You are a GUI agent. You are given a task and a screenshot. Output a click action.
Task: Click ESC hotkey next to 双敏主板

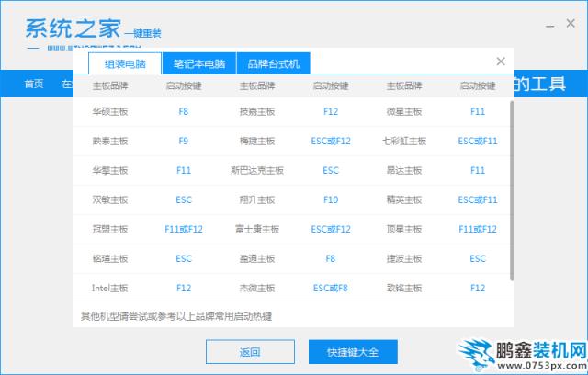184,199
